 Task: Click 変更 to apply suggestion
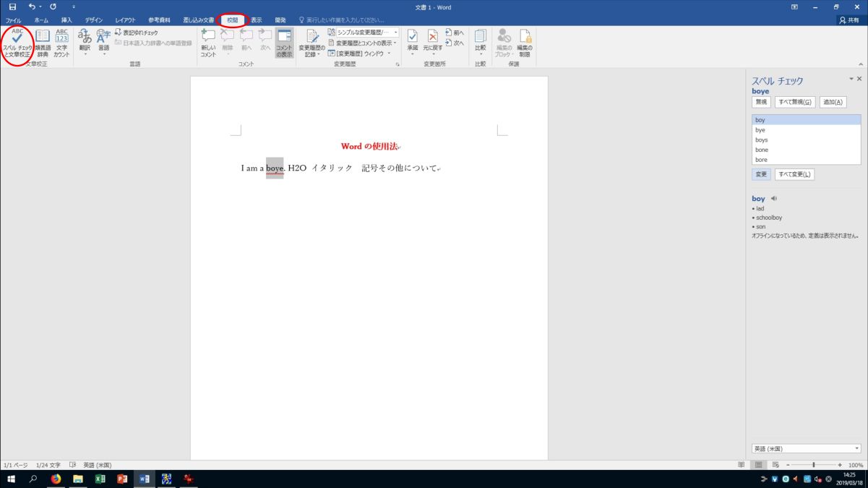(761, 174)
